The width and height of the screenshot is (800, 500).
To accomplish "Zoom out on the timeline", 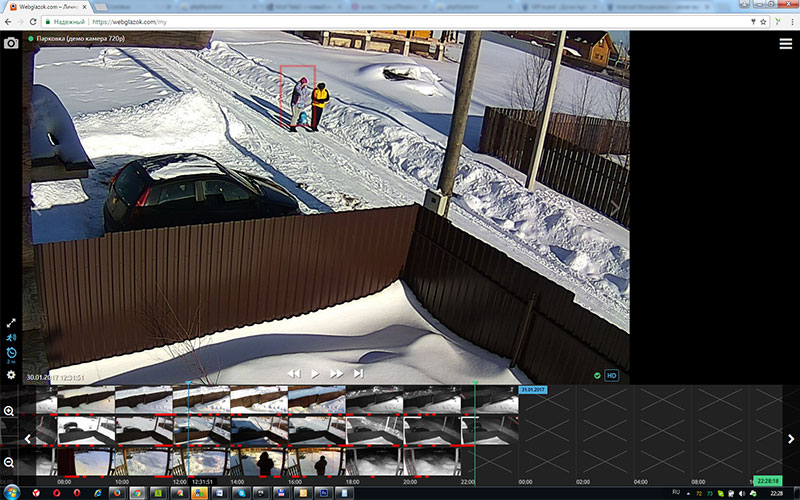I will [9, 463].
